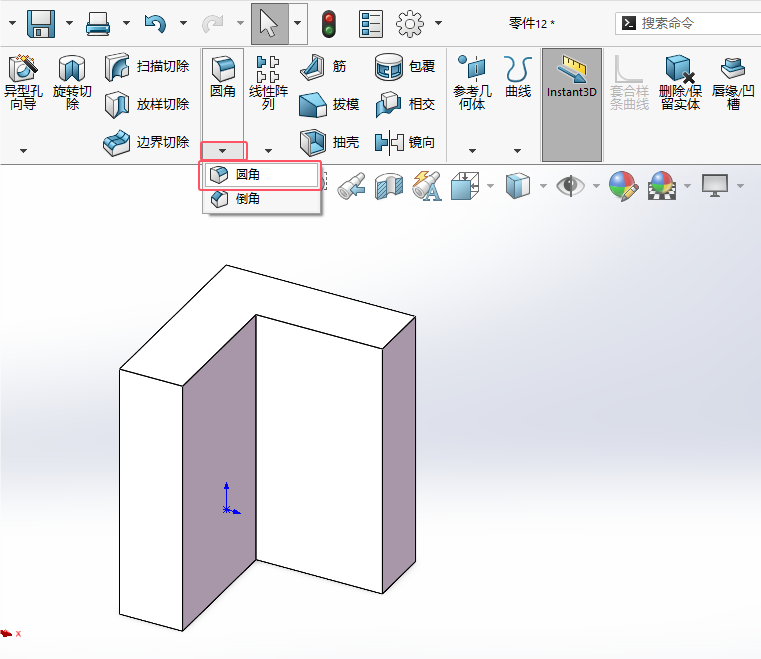Click the Apply Scene icon
This screenshot has height=659, width=761.
pyautogui.click(x=662, y=186)
